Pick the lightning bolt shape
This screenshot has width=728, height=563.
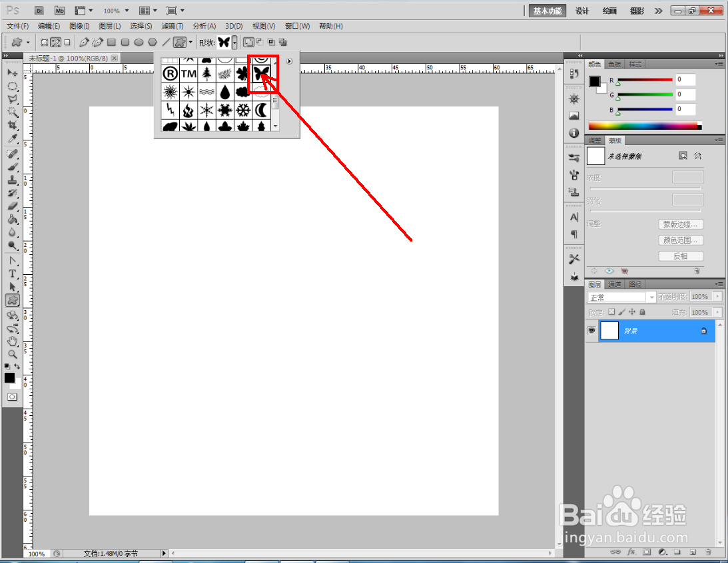point(171,110)
